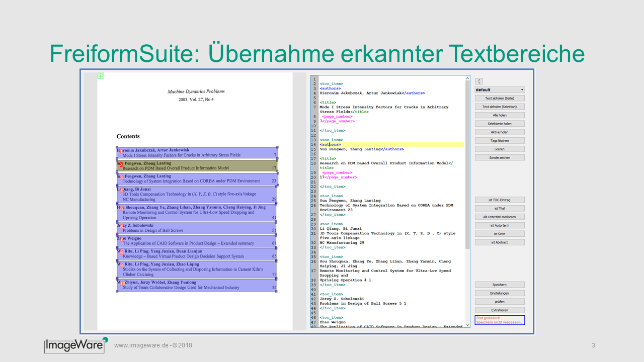Click 'als Untertitel markieren' button
This screenshot has width=644, height=362.
click(500, 217)
